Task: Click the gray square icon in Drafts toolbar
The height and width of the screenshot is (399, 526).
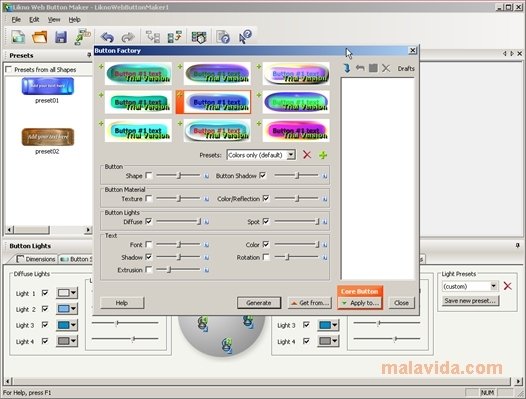Action: pyautogui.click(x=373, y=68)
